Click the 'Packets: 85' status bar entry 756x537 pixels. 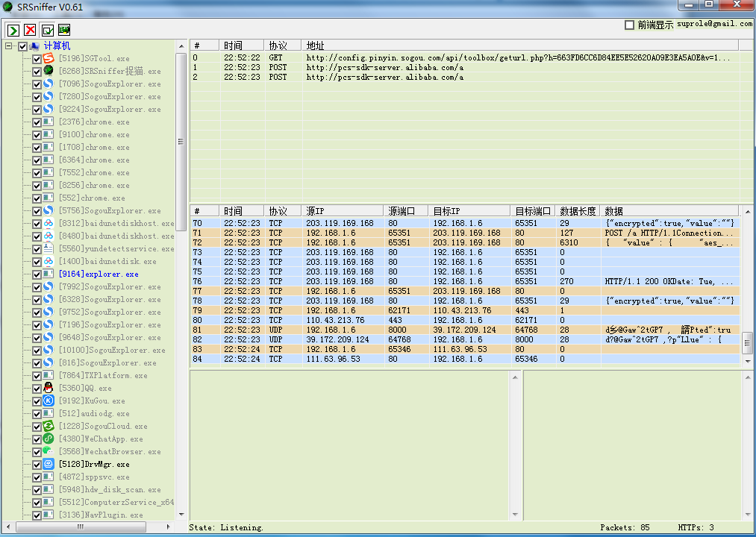(x=625, y=528)
